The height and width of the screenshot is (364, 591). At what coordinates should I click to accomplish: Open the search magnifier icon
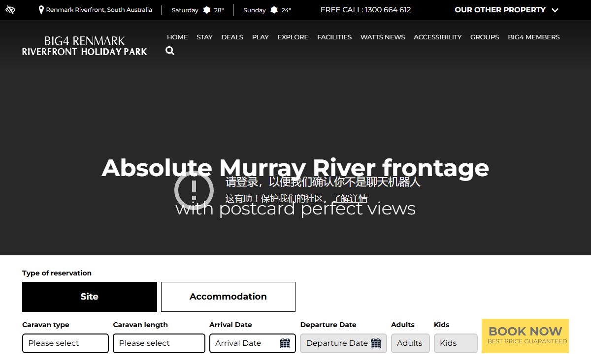(170, 51)
